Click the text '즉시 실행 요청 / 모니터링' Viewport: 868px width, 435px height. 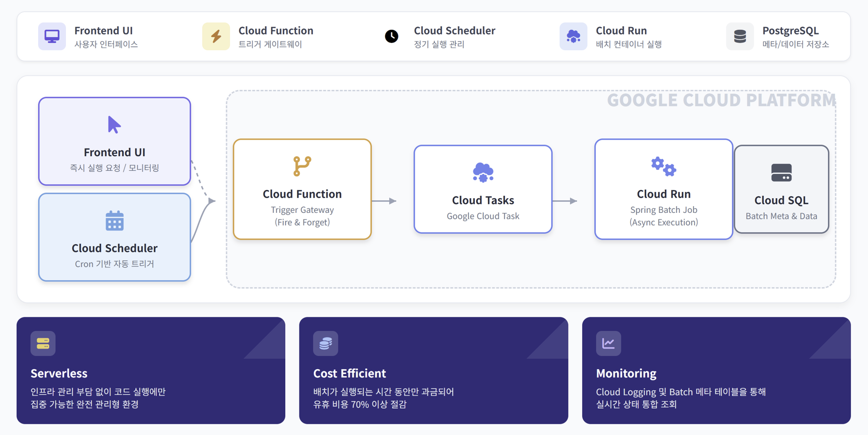click(x=114, y=167)
